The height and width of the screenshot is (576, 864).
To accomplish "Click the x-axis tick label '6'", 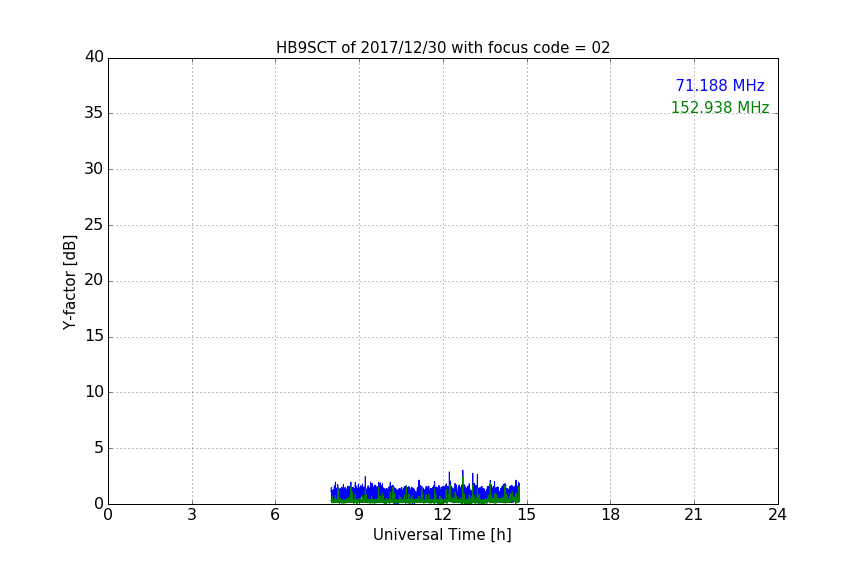I will [x=275, y=515].
